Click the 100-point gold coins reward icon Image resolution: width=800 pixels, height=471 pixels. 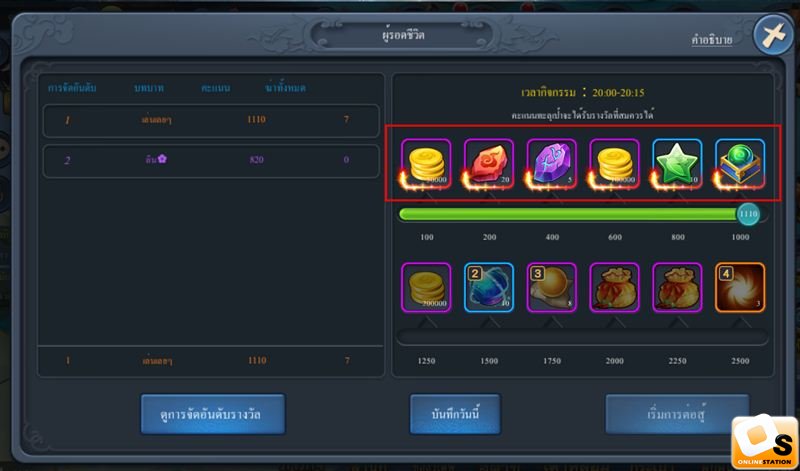tap(426, 163)
